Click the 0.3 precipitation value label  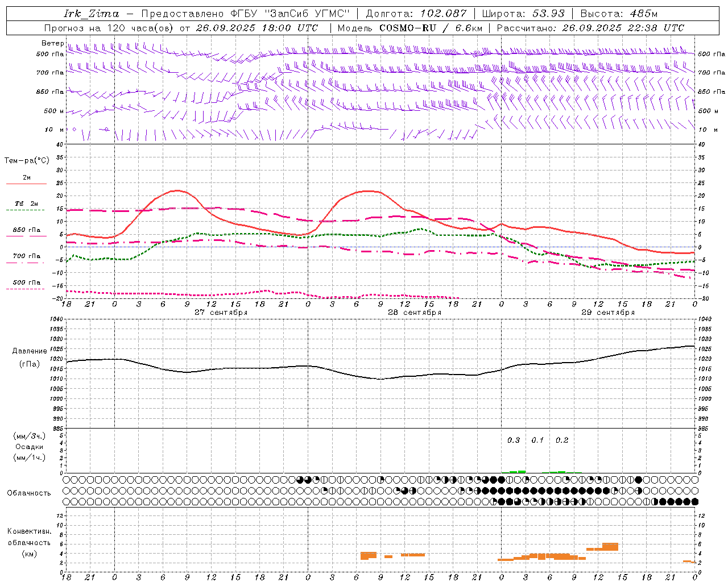pyautogui.click(x=513, y=440)
